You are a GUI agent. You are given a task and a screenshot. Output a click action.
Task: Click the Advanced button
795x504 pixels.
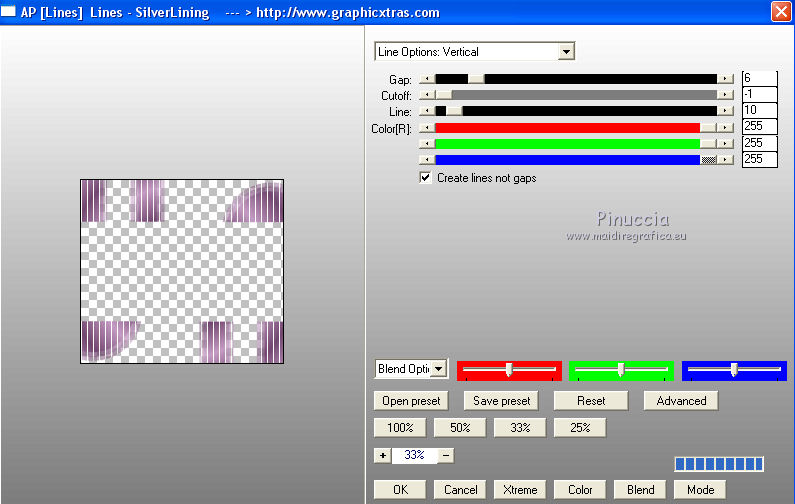(681, 401)
